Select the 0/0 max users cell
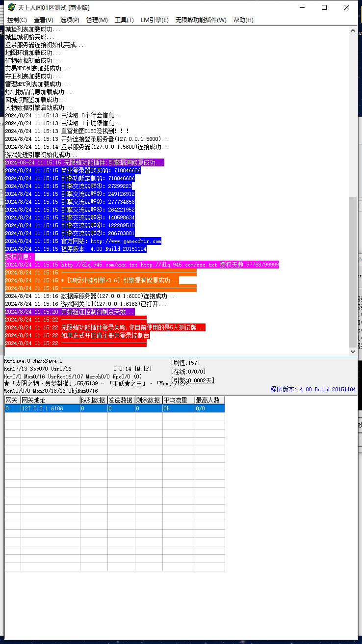Viewport: 362px width, 644px height. [x=210, y=408]
